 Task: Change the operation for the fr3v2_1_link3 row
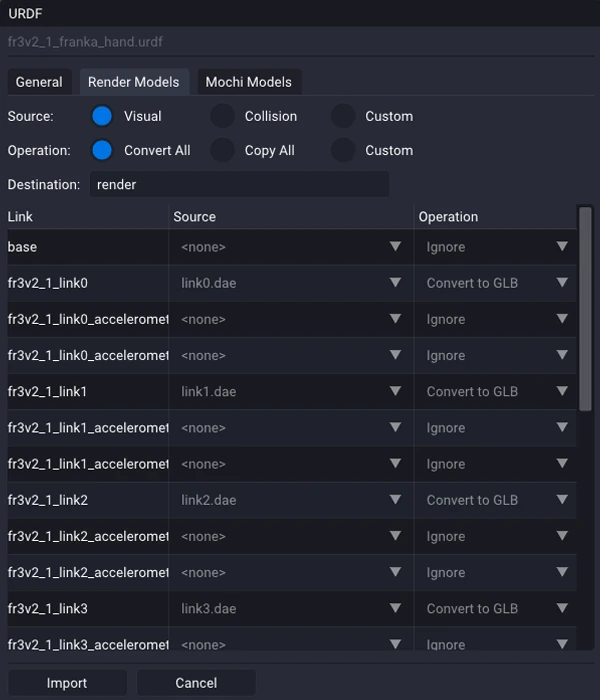pyautogui.click(x=496, y=608)
